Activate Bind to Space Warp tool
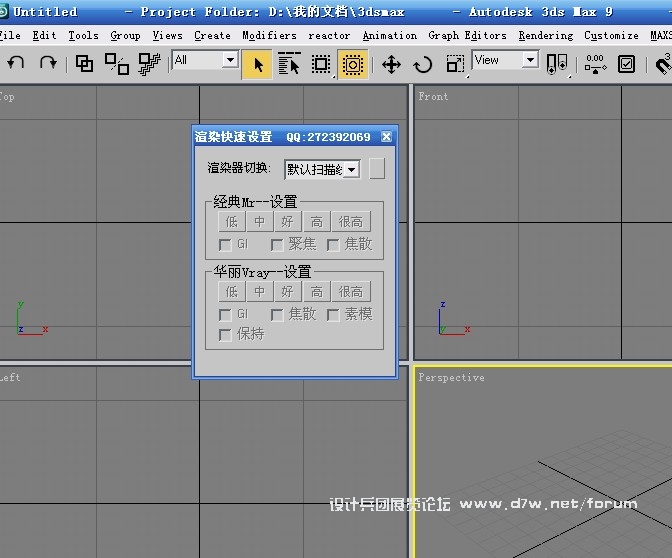The height and width of the screenshot is (558, 672). [149, 64]
